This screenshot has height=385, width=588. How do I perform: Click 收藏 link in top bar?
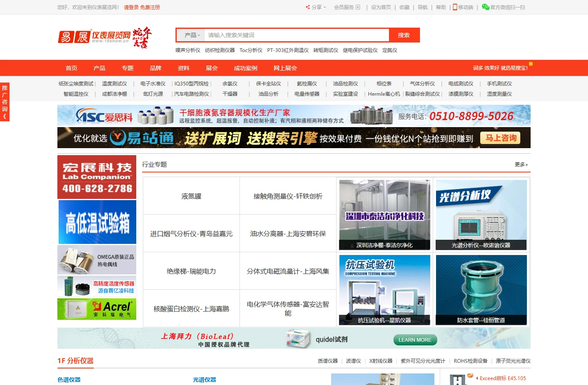(404, 7)
